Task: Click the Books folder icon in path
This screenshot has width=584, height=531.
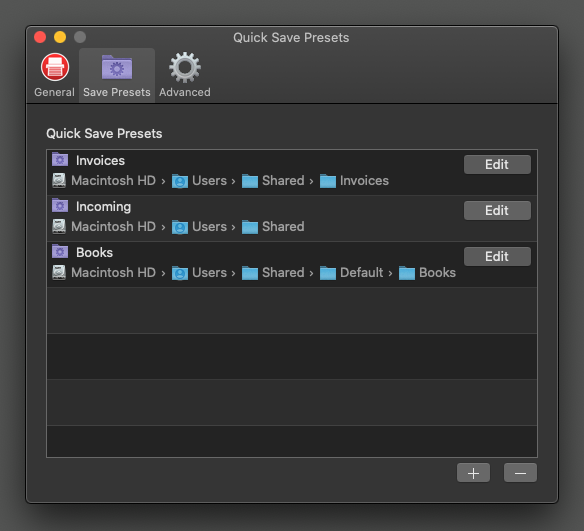Action: 407,273
